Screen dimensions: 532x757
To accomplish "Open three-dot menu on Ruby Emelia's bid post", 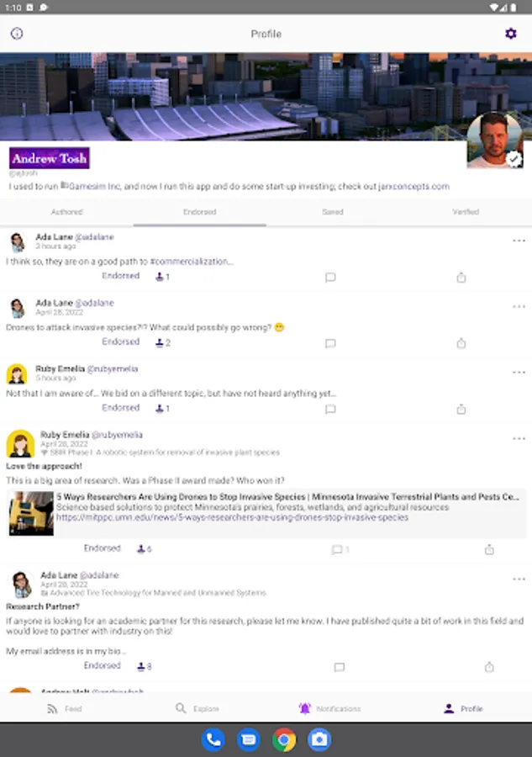I will (x=519, y=373).
